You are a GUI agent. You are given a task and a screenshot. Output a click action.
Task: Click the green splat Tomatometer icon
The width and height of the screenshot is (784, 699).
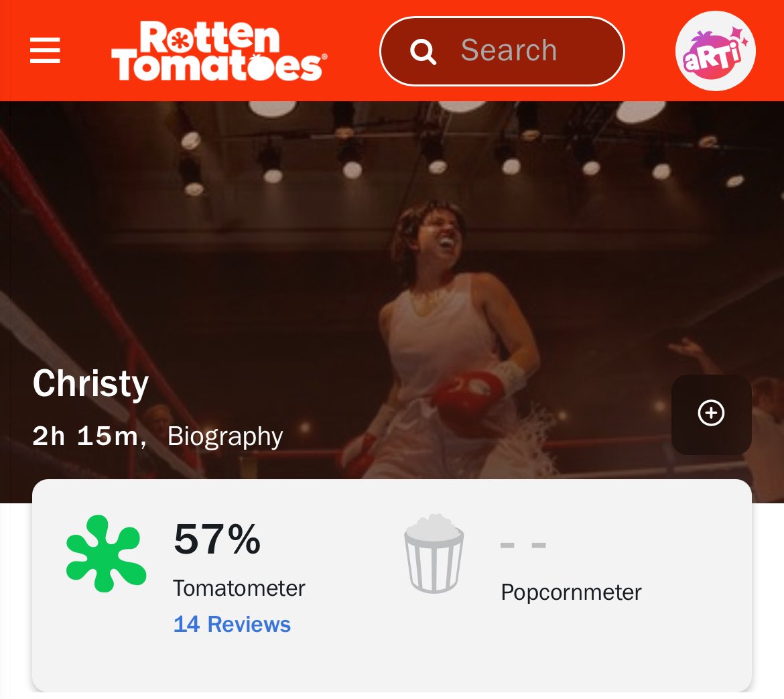(106, 554)
